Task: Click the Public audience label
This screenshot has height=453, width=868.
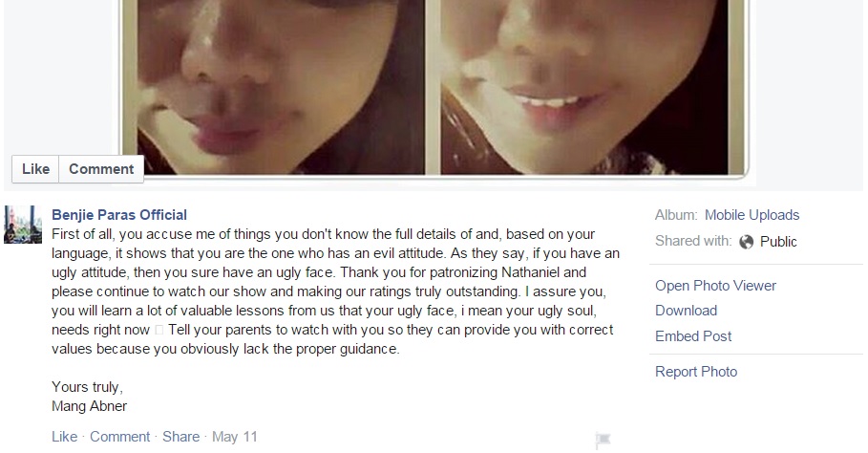Action: 778,242
